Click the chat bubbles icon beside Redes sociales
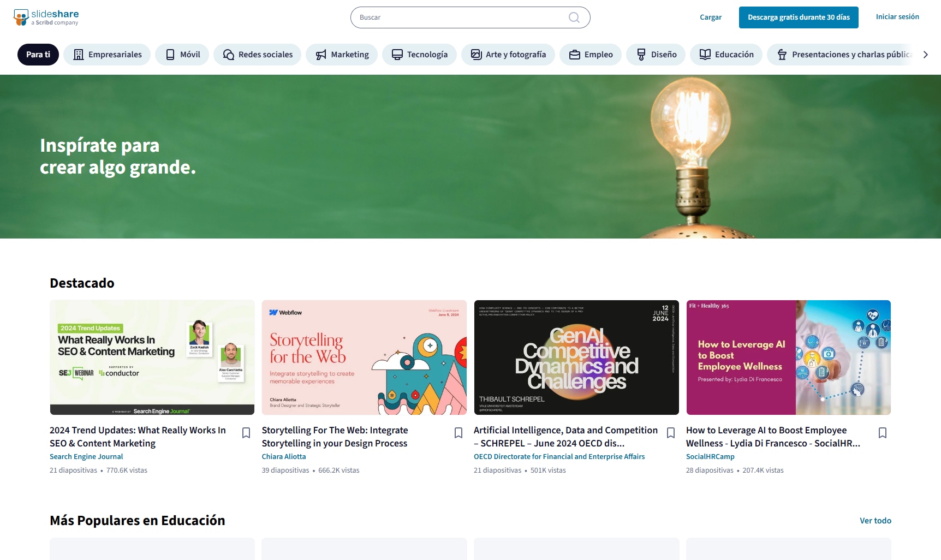The width and height of the screenshot is (941, 560). point(229,55)
